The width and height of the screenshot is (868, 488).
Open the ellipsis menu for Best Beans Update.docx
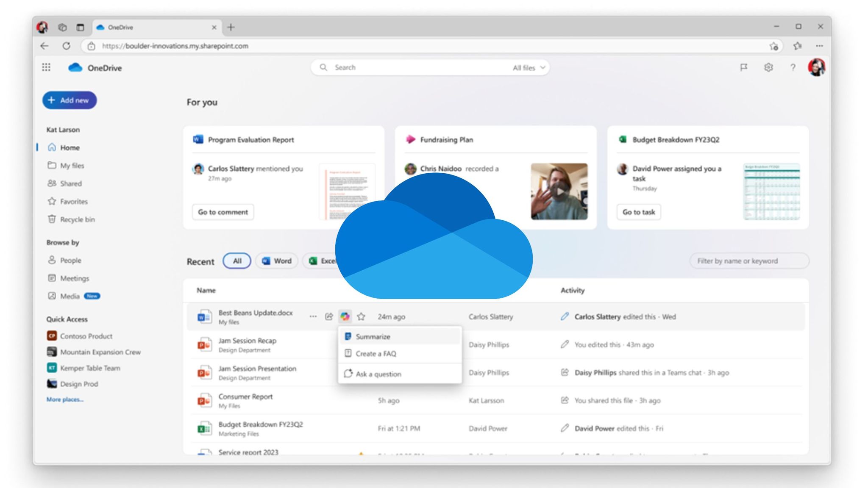313,316
